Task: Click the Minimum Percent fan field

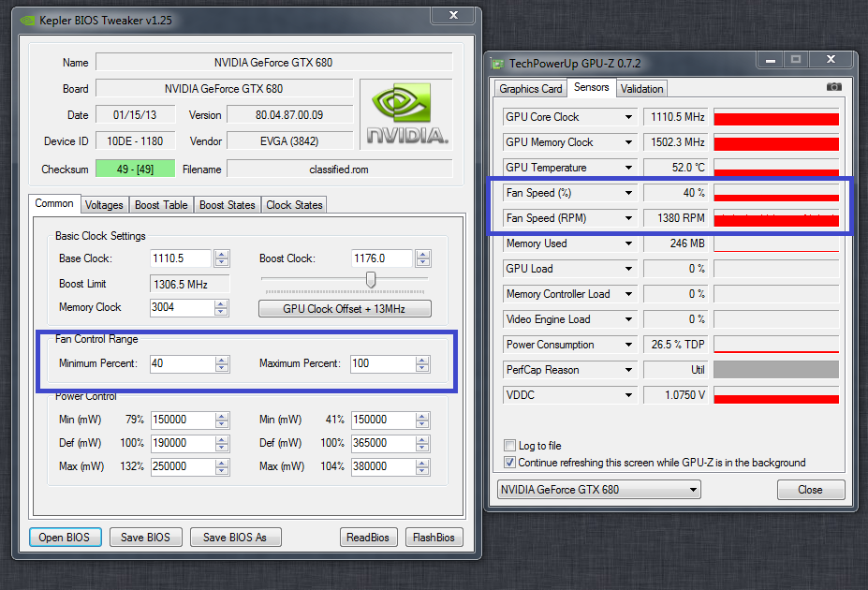Action: tap(182, 363)
